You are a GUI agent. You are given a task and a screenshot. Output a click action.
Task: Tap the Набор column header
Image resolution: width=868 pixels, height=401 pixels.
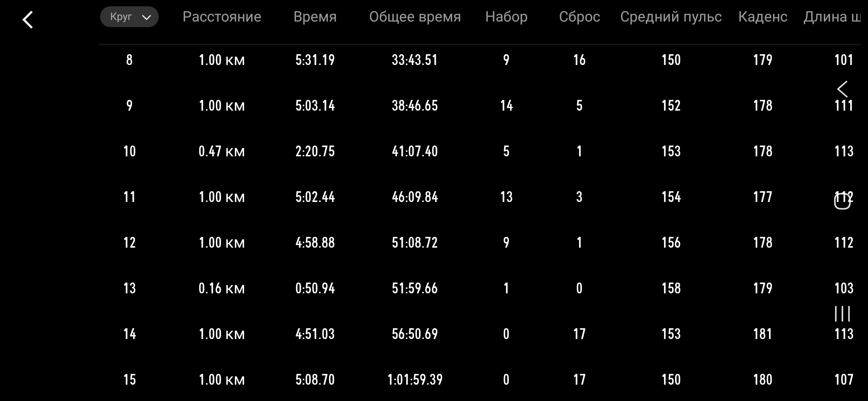click(506, 17)
